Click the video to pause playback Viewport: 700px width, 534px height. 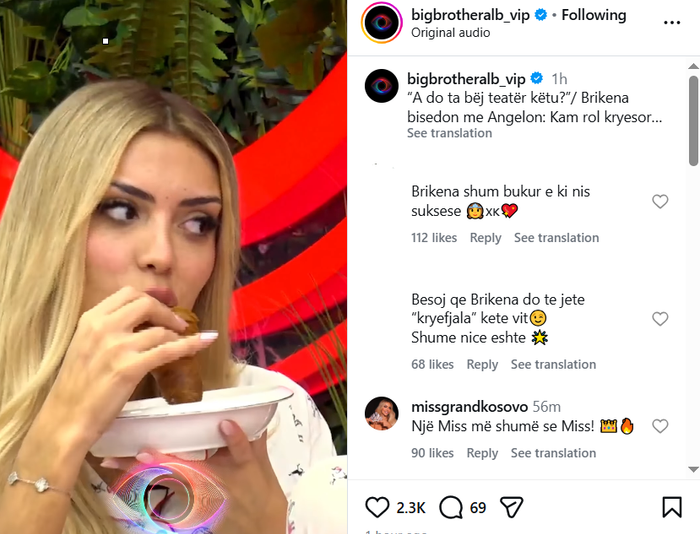[x=173, y=267]
